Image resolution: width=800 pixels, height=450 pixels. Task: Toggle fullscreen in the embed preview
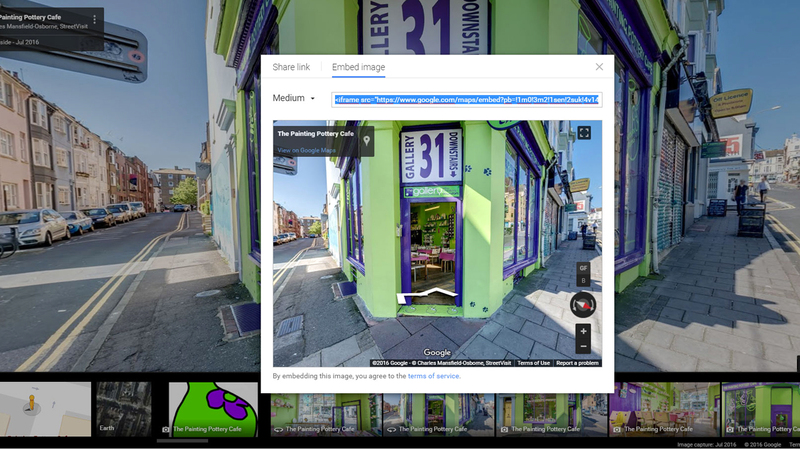584,133
